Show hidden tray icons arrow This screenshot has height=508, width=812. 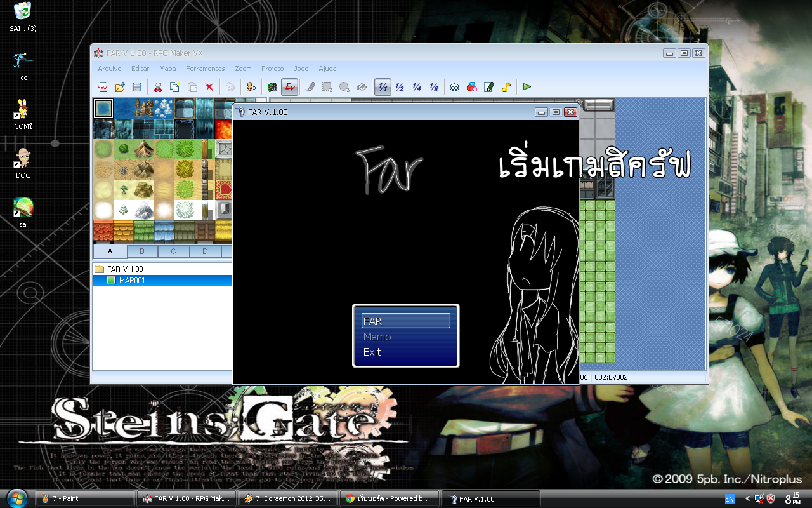point(747,499)
